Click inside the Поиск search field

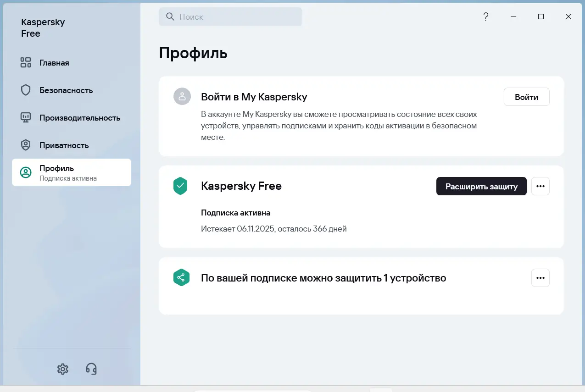(x=229, y=17)
